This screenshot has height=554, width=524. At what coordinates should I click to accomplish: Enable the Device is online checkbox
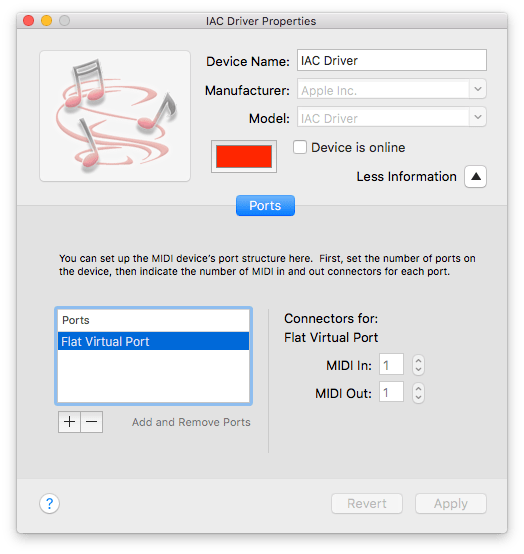(x=300, y=147)
